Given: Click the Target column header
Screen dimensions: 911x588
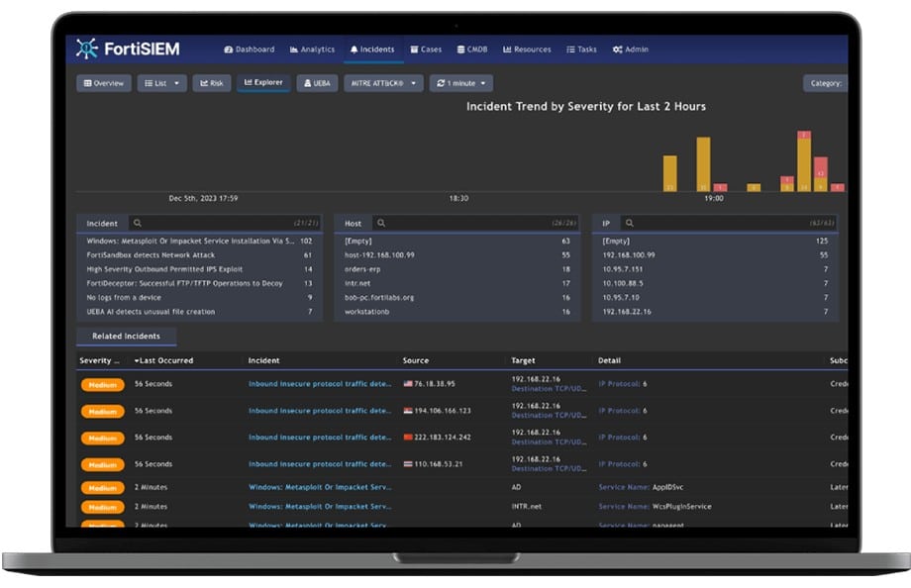Looking at the screenshot, I should pos(523,360).
